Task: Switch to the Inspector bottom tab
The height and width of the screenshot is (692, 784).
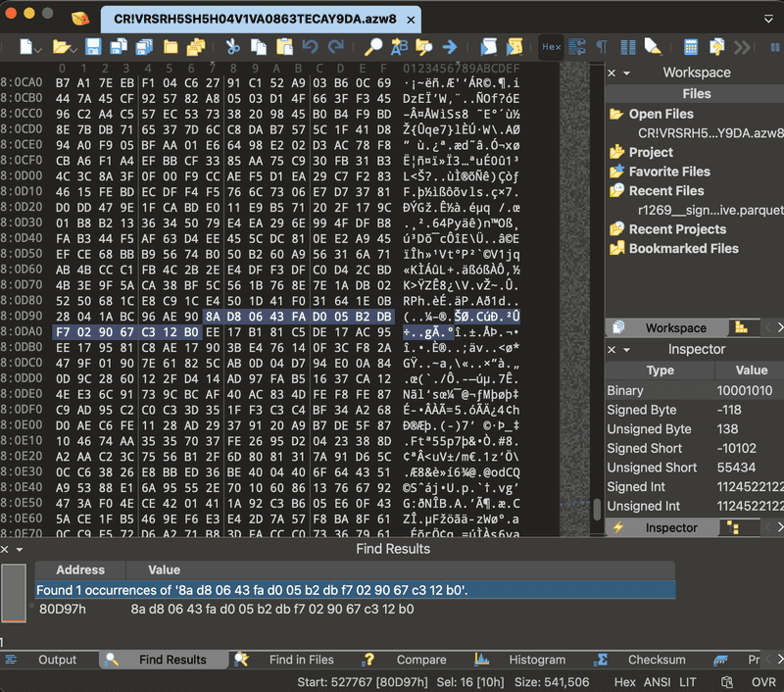Action: tap(662, 528)
